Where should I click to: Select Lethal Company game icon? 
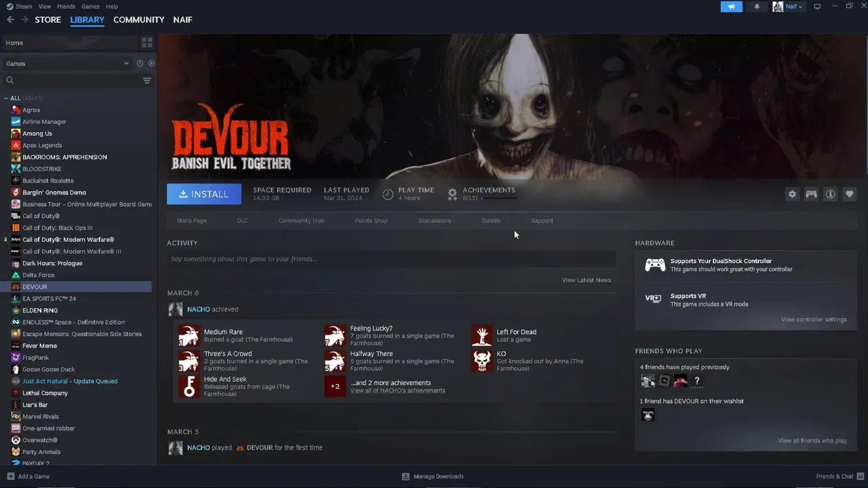click(16, 393)
